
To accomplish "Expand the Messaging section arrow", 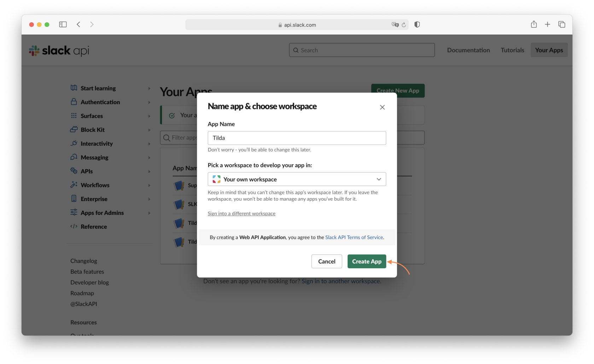I will coord(149,158).
